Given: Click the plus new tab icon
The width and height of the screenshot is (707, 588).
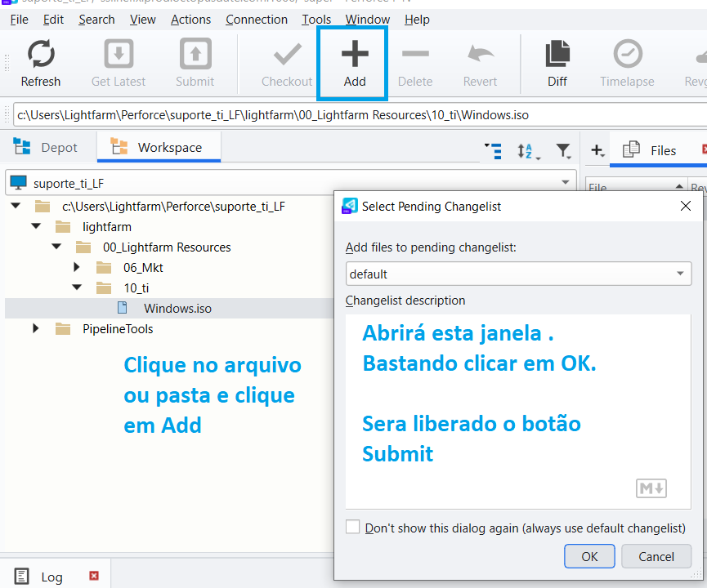Looking at the screenshot, I should click(597, 150).
